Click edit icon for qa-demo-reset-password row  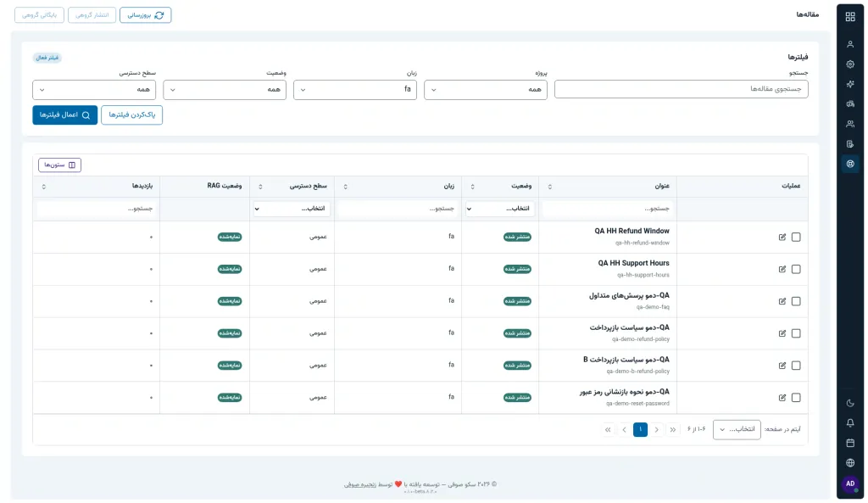[x=782, y=398]
